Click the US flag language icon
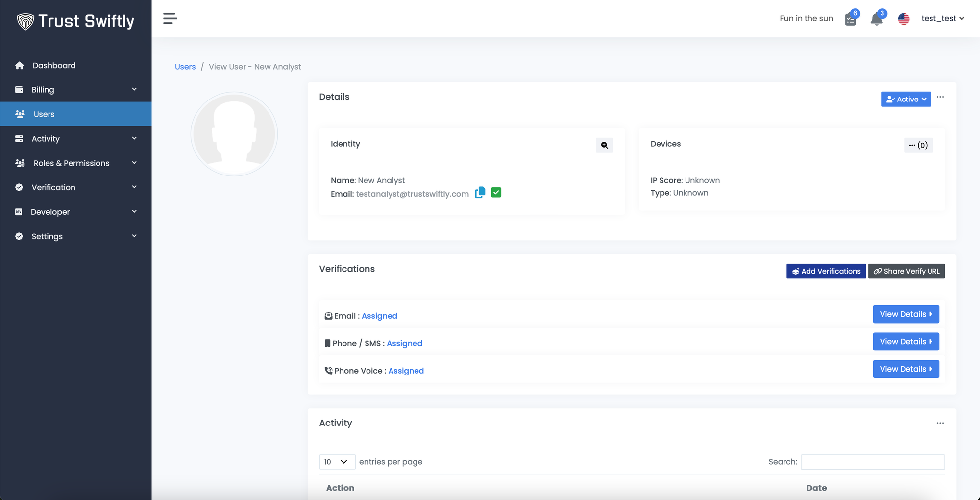980x500 pixels. pyautogui.click(x=904, y=19)
